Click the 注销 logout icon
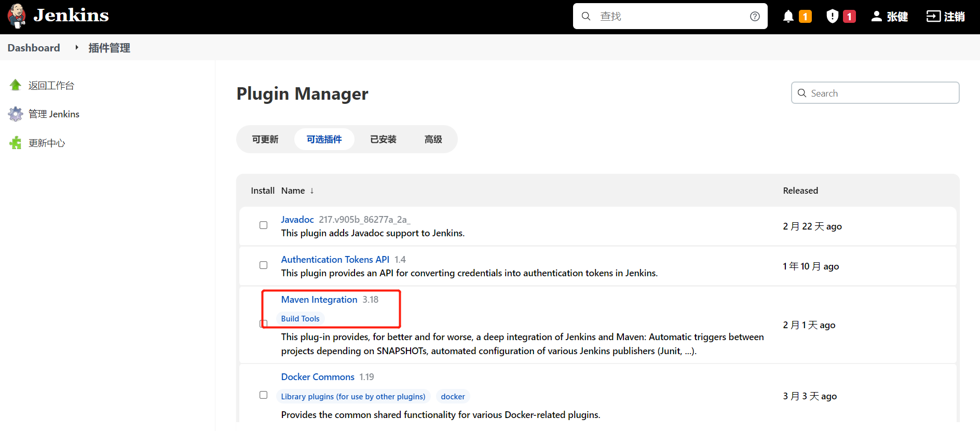The height and width of the screenshot is (431, 980). (933, 17)
